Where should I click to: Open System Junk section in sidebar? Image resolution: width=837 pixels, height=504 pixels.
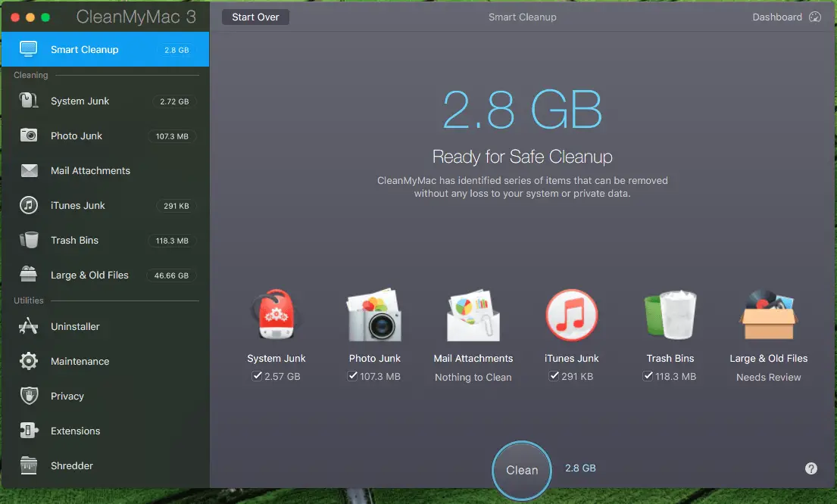[x=105, y=101]
